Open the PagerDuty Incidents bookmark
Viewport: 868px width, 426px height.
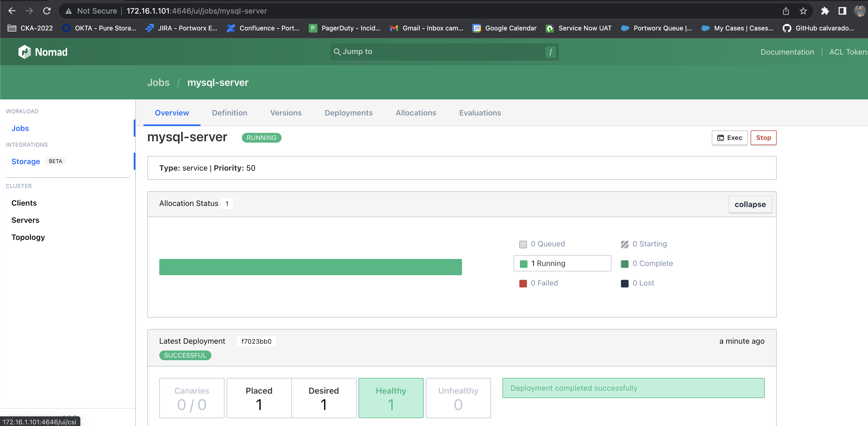345,28
